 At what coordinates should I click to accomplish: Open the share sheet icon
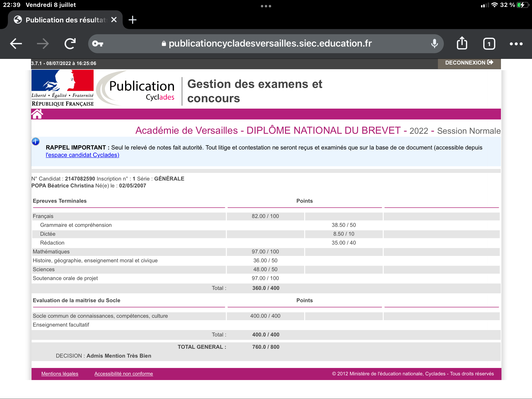click(x=462, y=43)
